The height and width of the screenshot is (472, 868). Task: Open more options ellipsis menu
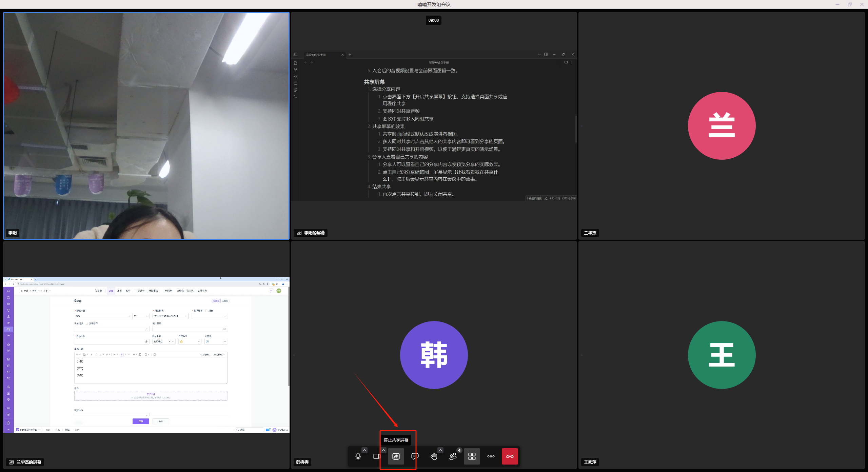[491, 456]
